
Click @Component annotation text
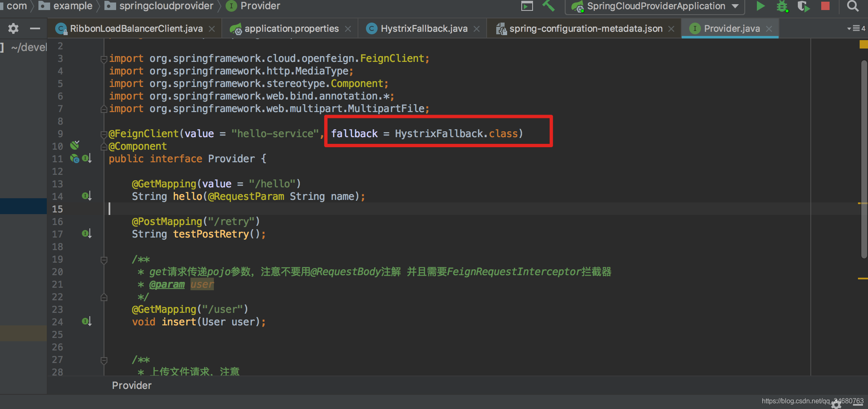(x=138, y=146)
